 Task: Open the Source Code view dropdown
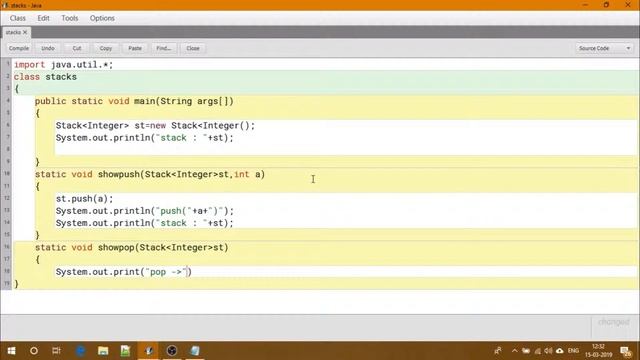pyautogui.click(x=604, y=48)
